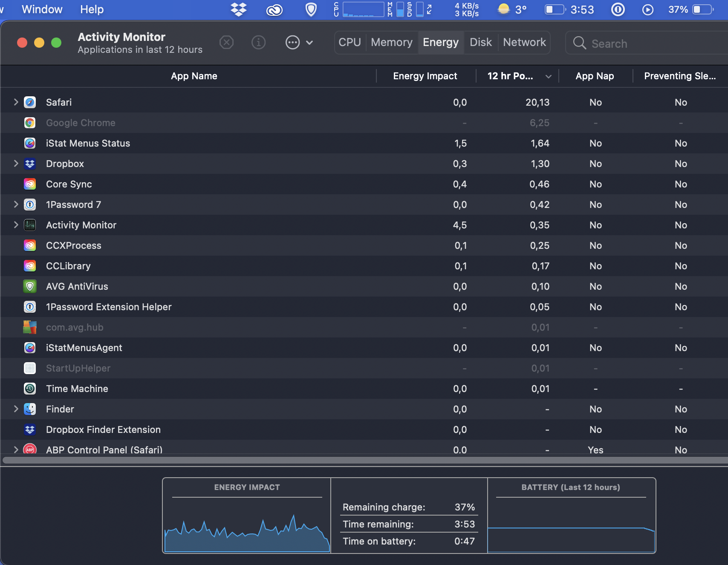Sort by App Nap column header

(594, 76)
